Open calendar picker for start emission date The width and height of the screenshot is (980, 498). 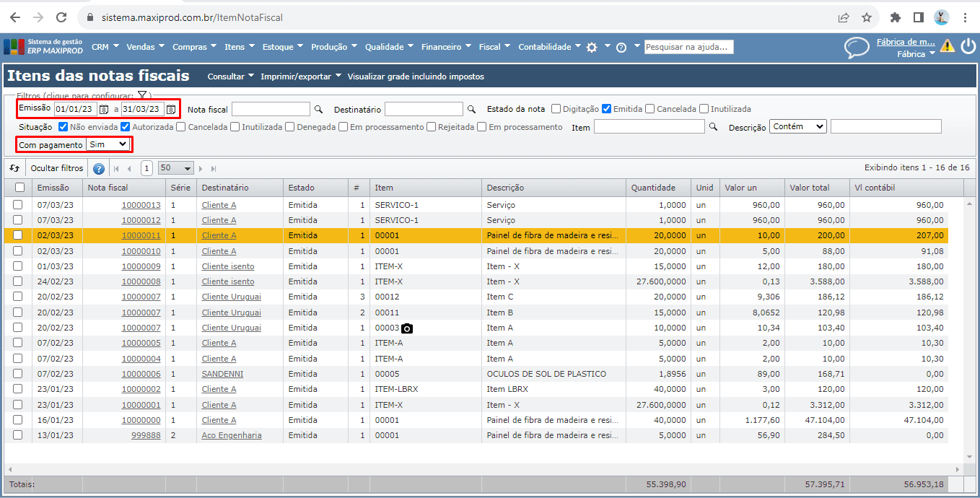pos(104,110)
